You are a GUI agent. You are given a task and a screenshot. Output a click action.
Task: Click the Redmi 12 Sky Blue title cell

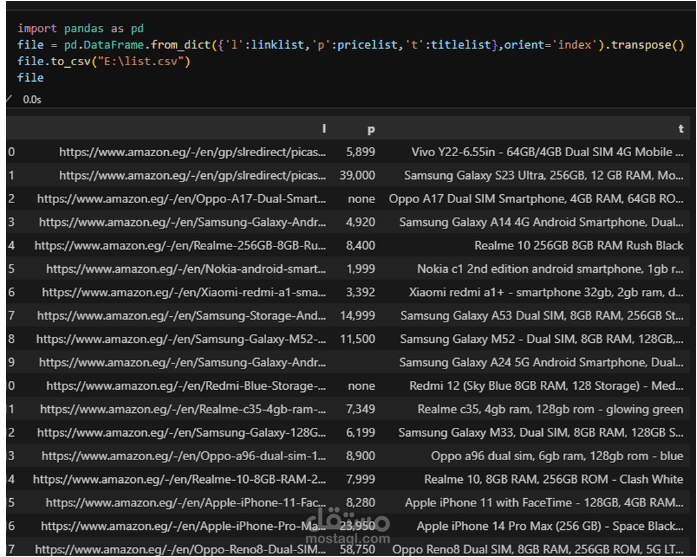[x=546, y=386]
